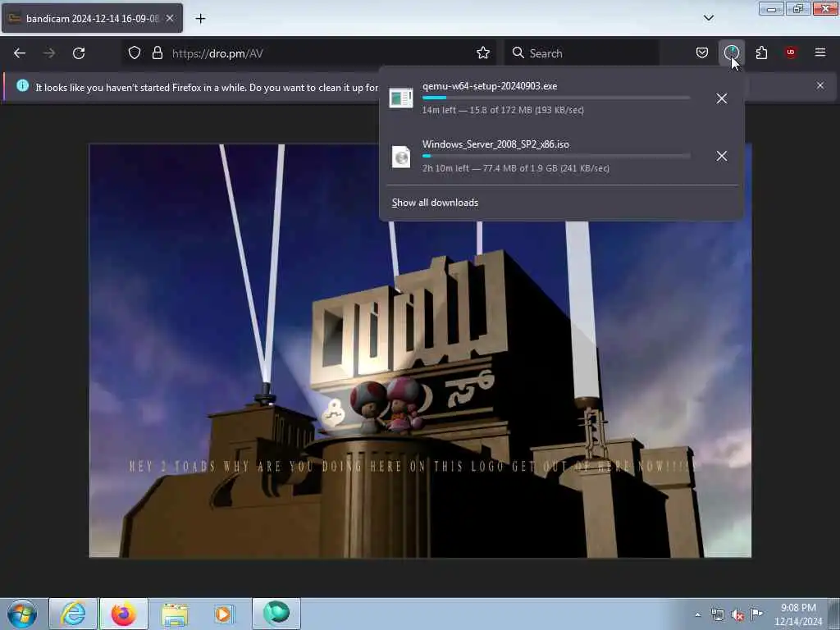The image size is (840, 630).
Task: Cancel the qemu-w64-setup download
Action: tap(722, 98)
